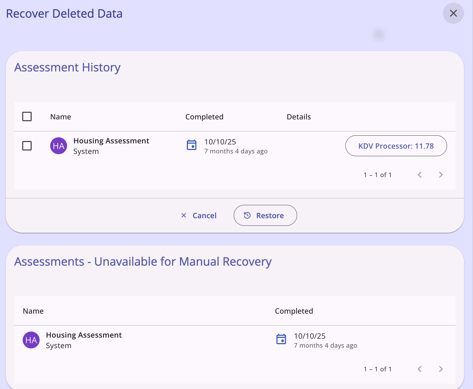Click the Name column header in Assessment History

61,117
